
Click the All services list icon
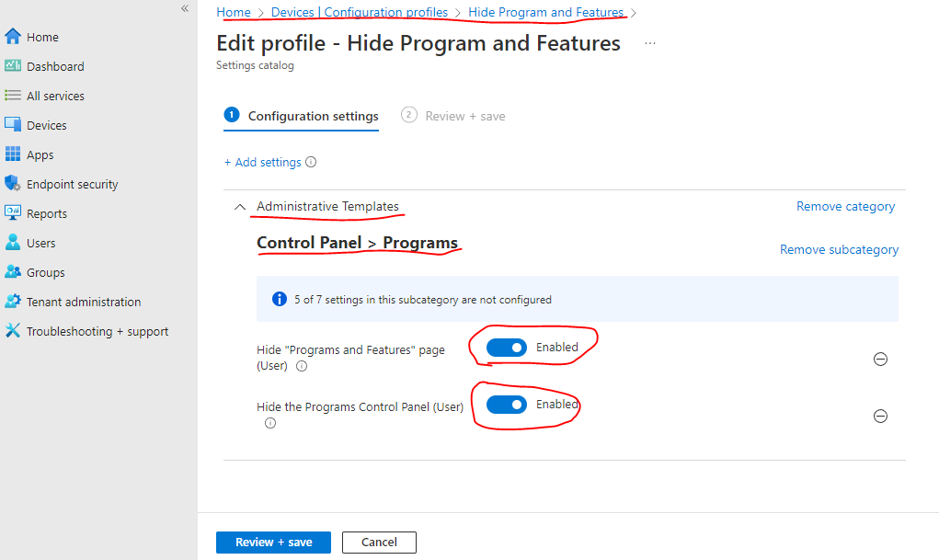pos(13,96)
